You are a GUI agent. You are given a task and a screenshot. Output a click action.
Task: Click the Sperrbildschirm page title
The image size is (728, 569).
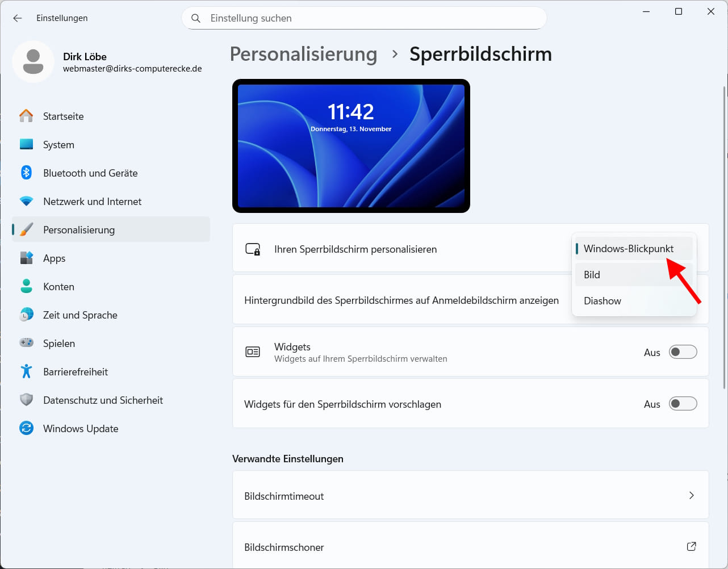point(480,54)
